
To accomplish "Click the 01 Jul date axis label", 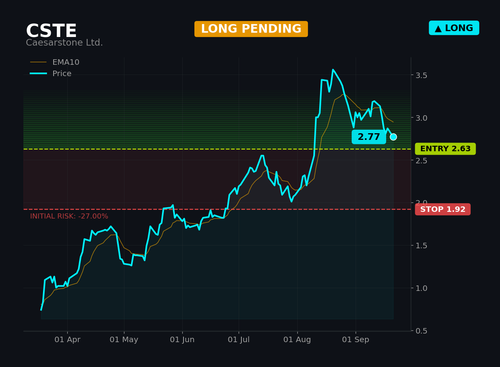I will click(238, 340).
